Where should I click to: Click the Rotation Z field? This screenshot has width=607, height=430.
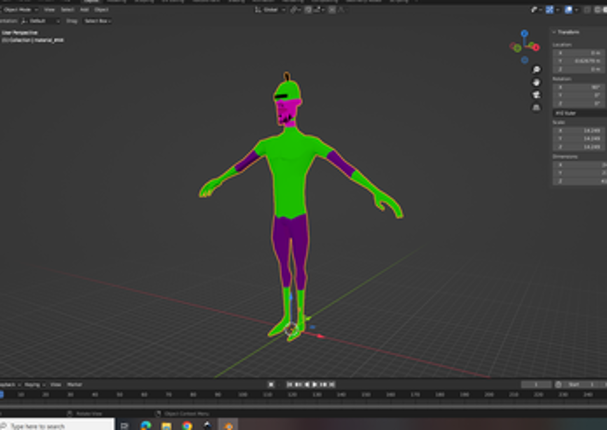pyautogui.click(x=580, y=104)
